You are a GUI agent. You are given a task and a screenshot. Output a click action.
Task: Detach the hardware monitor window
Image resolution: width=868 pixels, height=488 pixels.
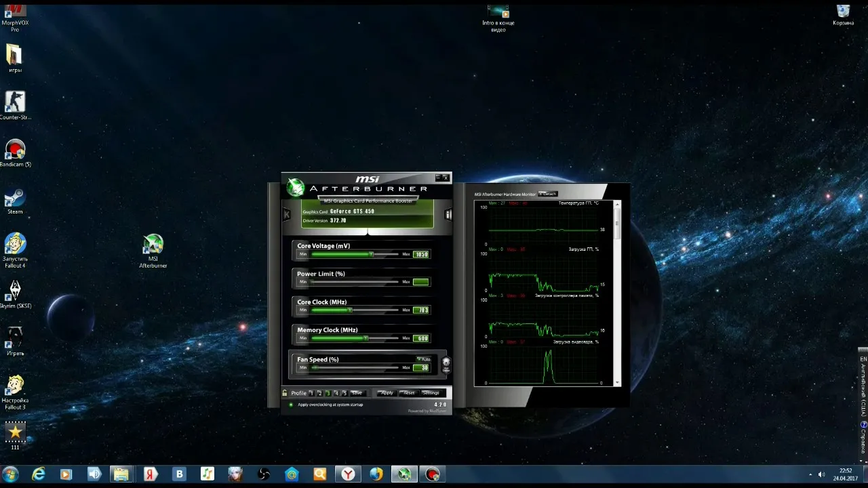coord(548,194)
